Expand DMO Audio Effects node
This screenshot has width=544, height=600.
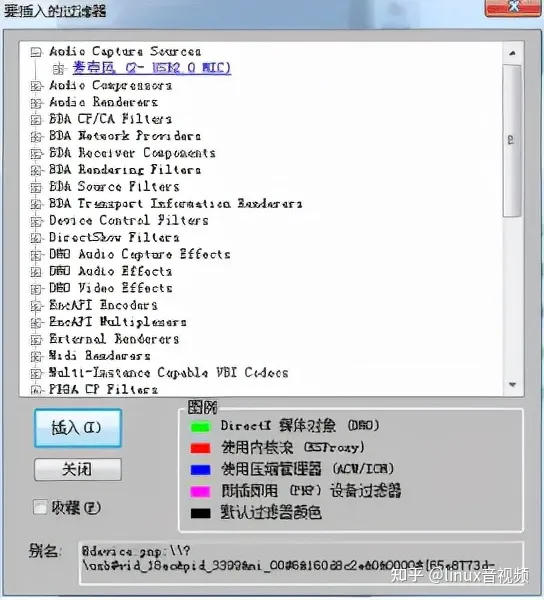(x=36, y=272)
